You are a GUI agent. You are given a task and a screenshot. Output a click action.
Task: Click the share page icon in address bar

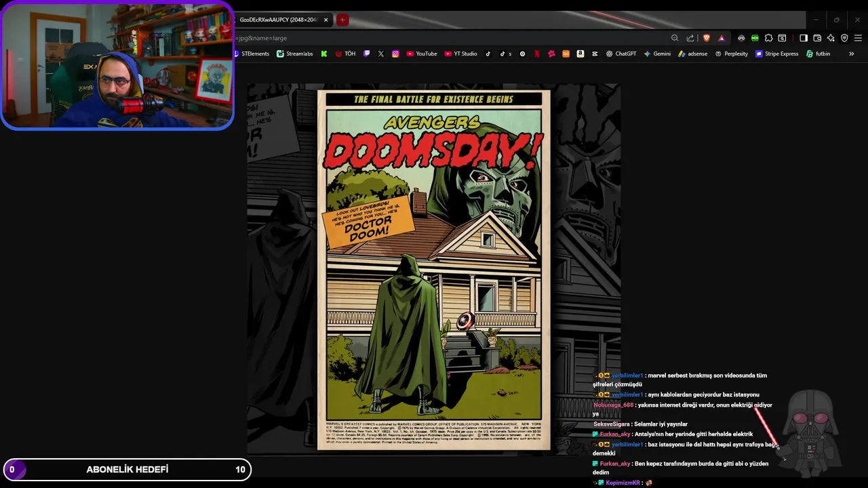(690, 38)
